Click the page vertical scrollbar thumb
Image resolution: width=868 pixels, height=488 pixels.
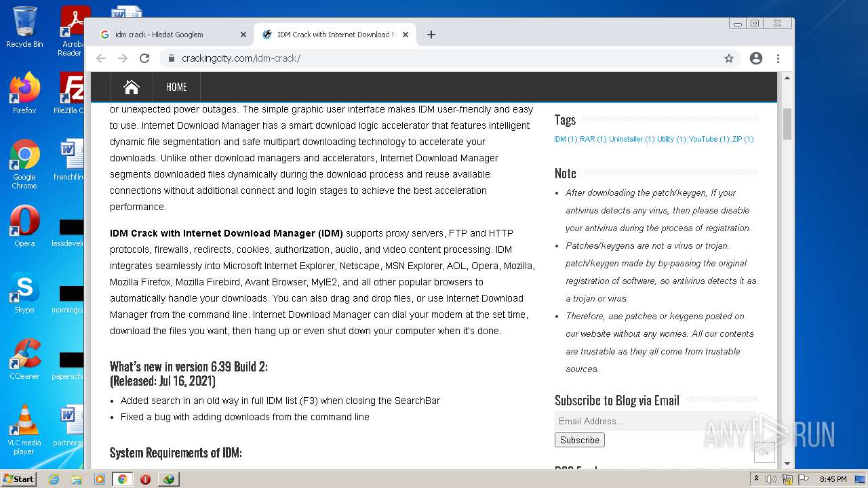tap(787, 124)
